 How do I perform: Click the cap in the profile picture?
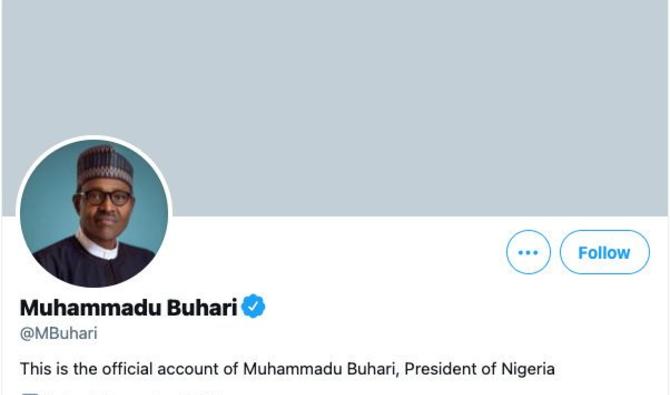[x=105, y=167]
